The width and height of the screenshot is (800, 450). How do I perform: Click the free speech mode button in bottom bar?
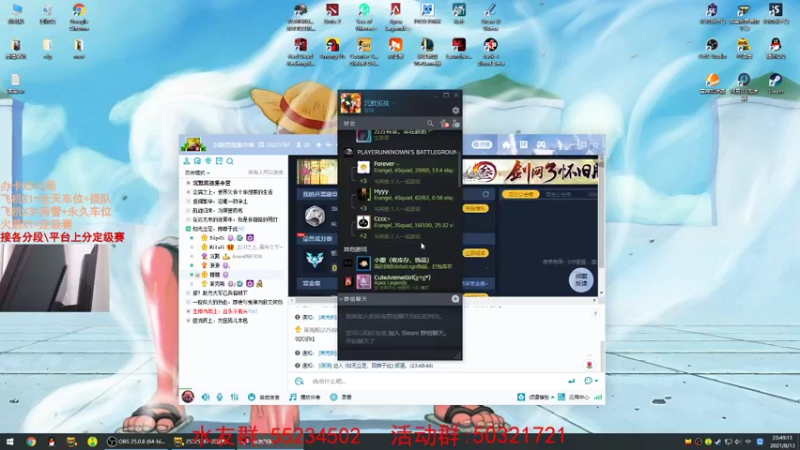click(x=264, y=397)
